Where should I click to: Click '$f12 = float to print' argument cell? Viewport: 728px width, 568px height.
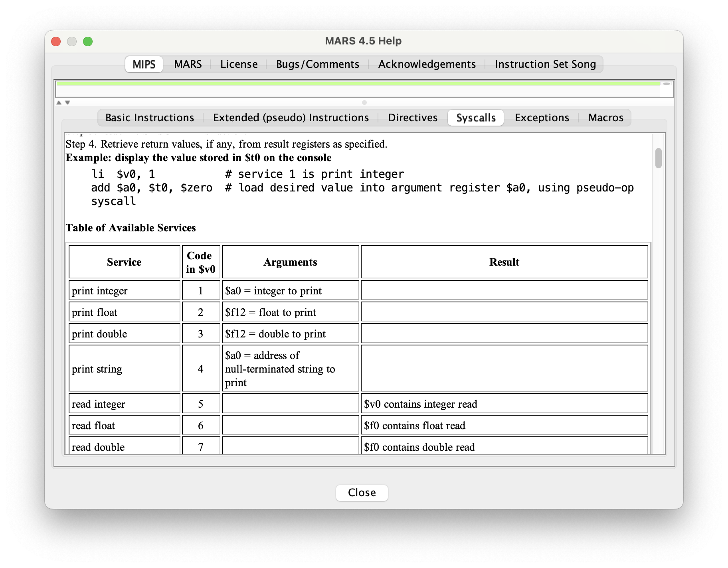coord(291,312)
